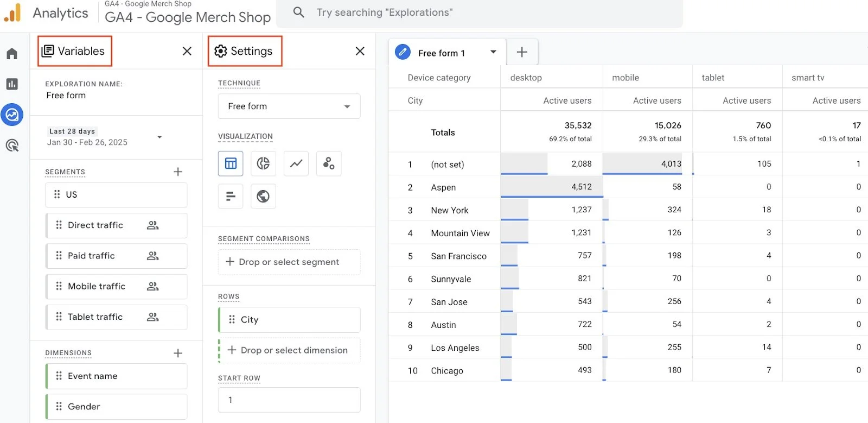868x423 pixels.
Task: Click the Settings gear icon
Action: (x=220, y=51)
